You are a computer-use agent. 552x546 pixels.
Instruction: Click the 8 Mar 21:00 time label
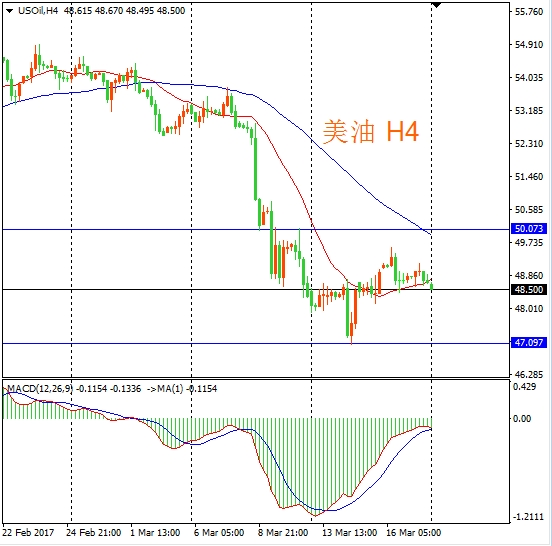tap(283, 532)
